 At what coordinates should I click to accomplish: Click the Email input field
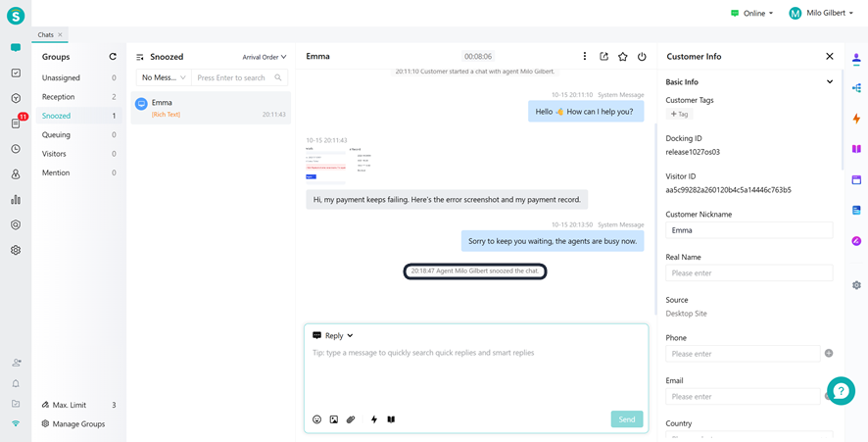[x=743, y=397]
